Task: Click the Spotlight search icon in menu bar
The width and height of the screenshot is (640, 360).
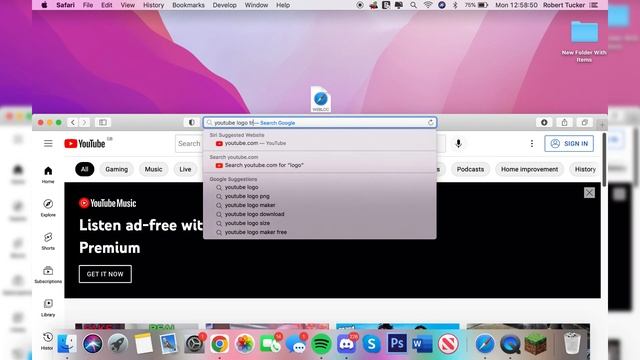Action: [413, 5]
